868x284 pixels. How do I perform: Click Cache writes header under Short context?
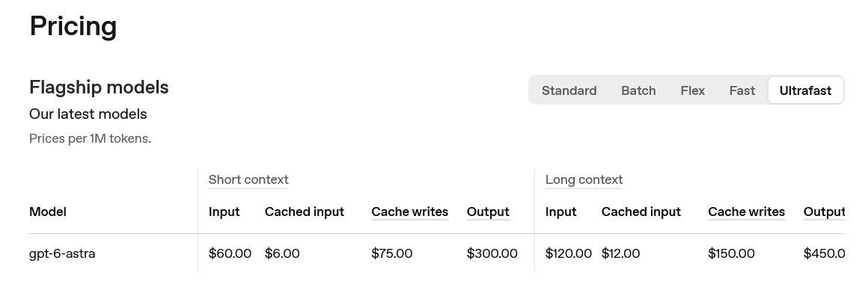[409, 212]
